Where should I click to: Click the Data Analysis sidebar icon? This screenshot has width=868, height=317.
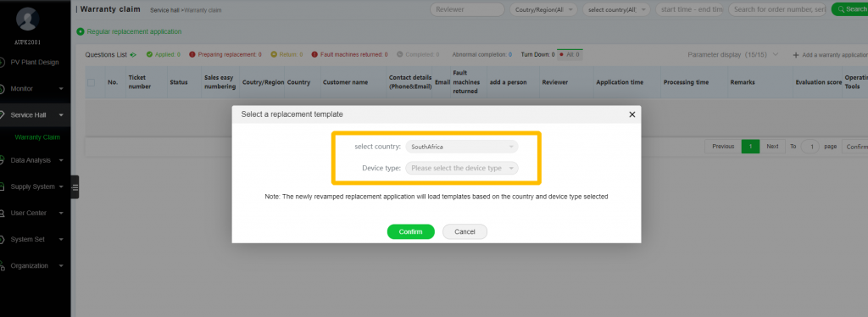[3, 160]
